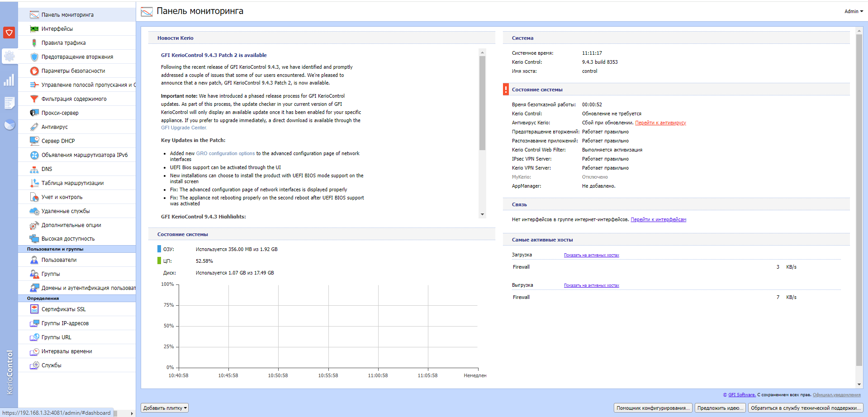Screen dimensions: 868x417
Task: Click the blue ОЗУ legend swatch
Action: [x=159, y=249]
